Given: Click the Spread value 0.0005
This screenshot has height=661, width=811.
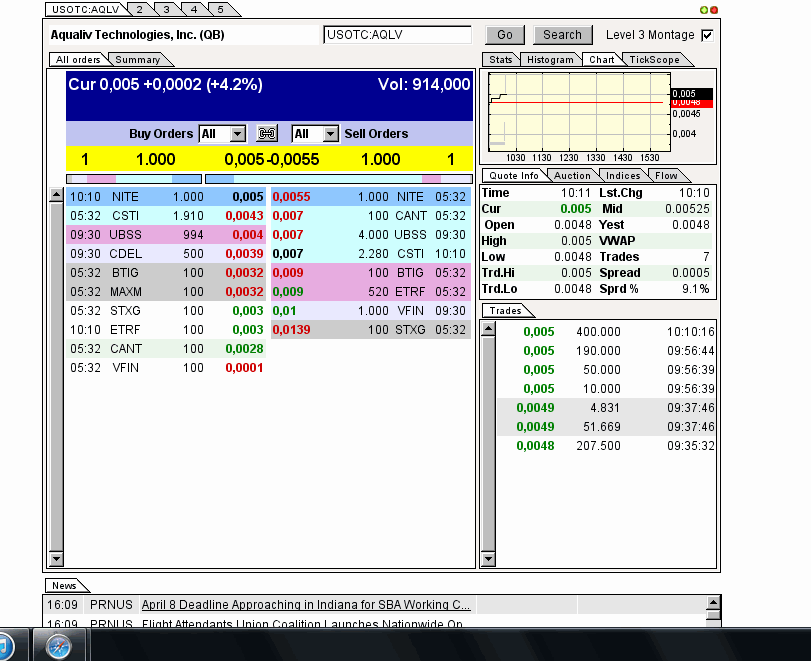Looking at the screenshot, I should coord(690,273).
